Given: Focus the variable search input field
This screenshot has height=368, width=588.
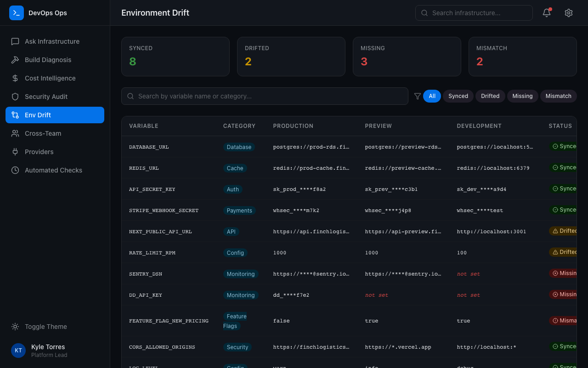Looking at the screenshot, I should pyautogui.click(x=265, y=96).
